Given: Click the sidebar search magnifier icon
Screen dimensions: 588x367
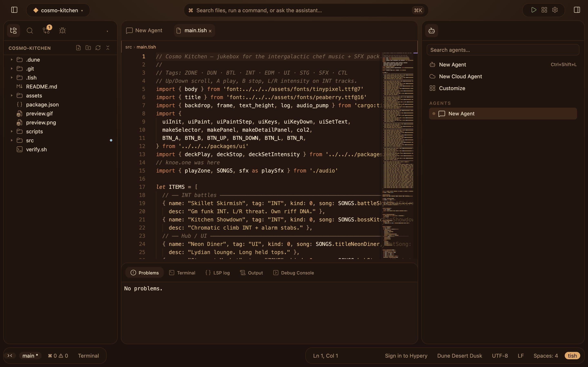Looking at the screenshot, I should tap(30, 30).
